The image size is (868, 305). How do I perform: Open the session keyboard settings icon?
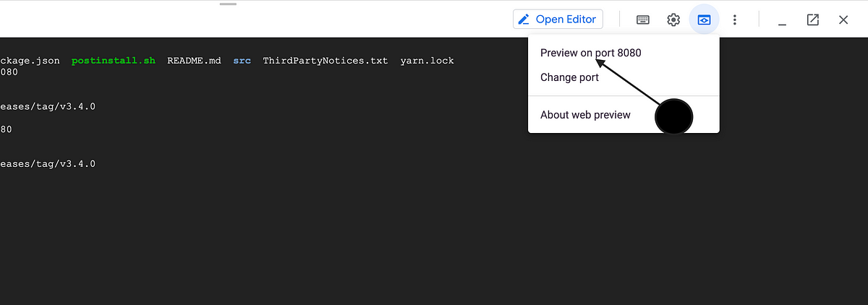tap(643, 20)
